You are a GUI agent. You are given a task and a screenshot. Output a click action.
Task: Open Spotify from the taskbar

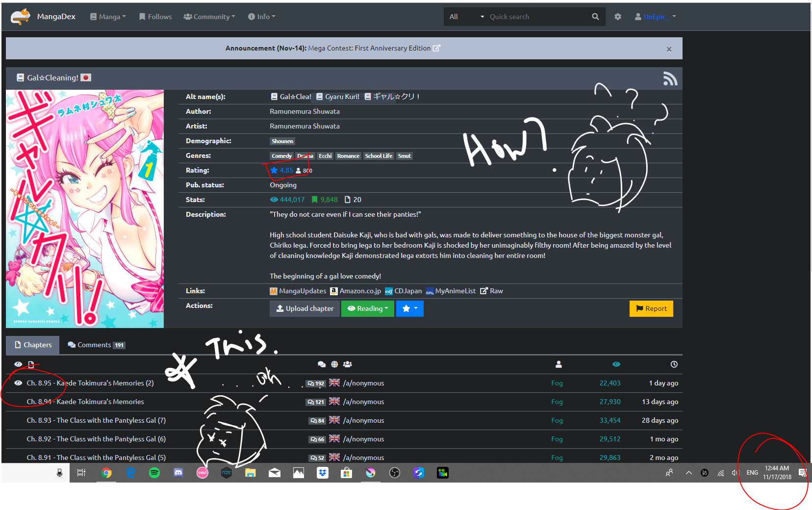154,473
